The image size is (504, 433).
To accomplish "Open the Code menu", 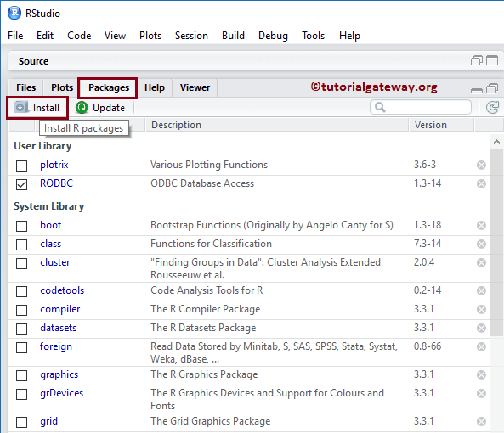I will click(x=79, y=36).
